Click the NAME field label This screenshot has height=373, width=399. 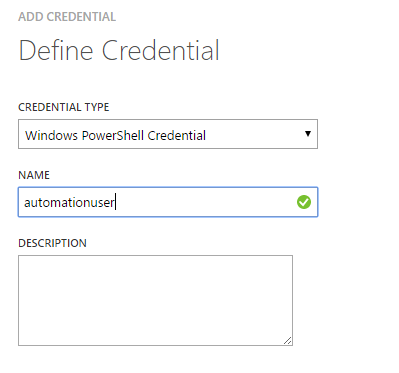coord(34,175)
